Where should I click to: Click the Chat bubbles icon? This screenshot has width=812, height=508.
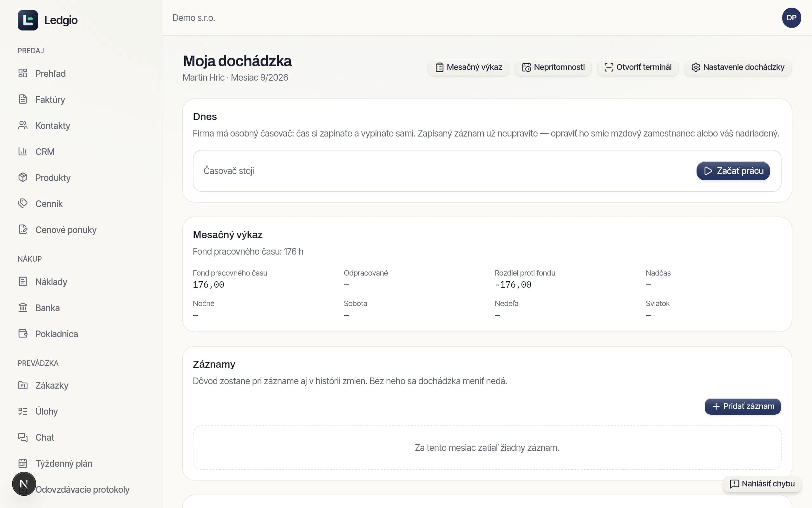(23, 437)
